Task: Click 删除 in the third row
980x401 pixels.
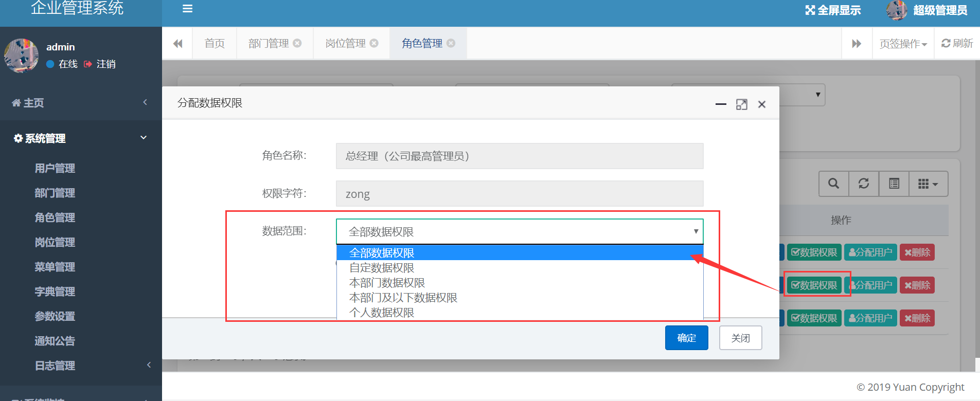Action: tap(917, 318)
